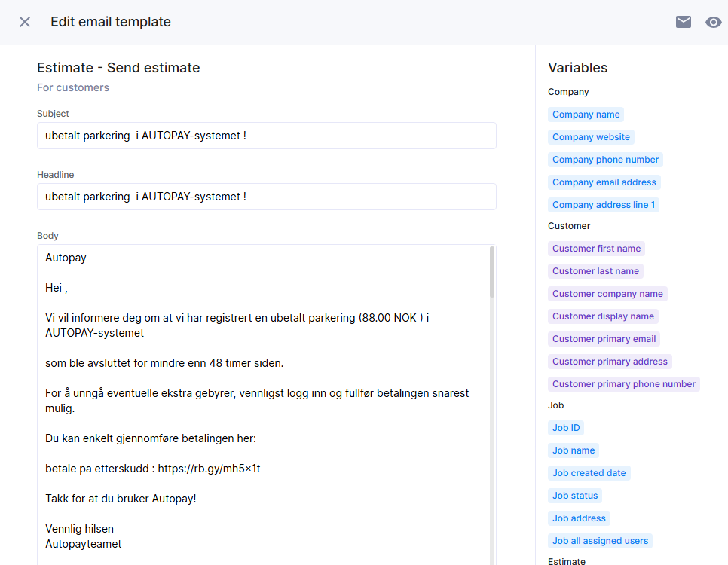Insert the Company website variable
The width and height of the screenshot is (728, 565).
591,137
